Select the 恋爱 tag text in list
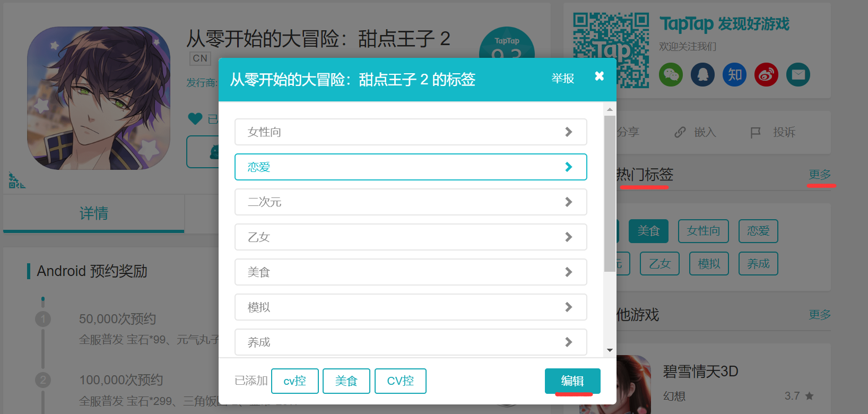The width and height of the screenshot is (868, 414). tap(259, 167)
